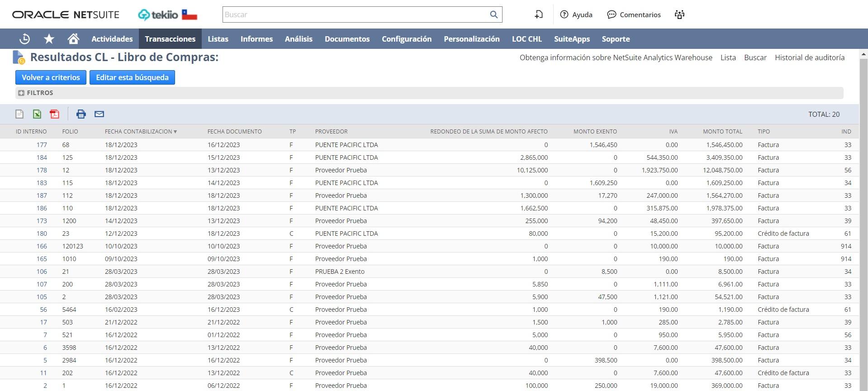Export results as PDF icon

(55, 114)
